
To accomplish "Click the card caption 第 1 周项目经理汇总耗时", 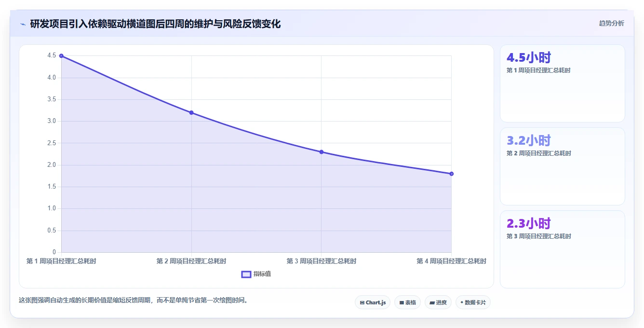I will click(538, 70).
